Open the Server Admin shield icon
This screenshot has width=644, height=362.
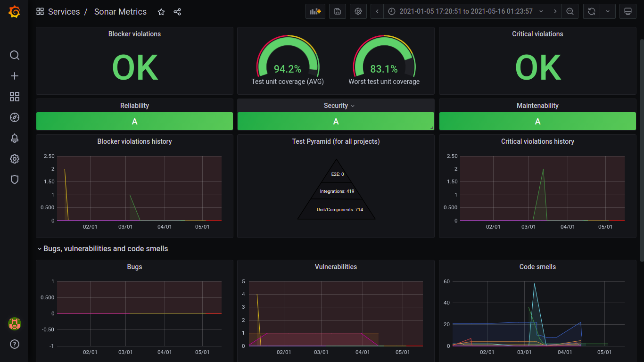pyautogui.click(x=15, y=180)
